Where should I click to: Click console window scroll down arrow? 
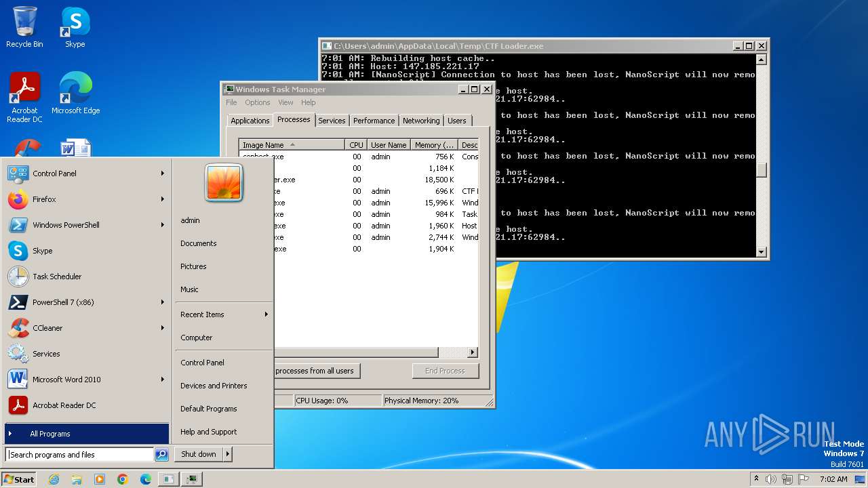point(762,252)
